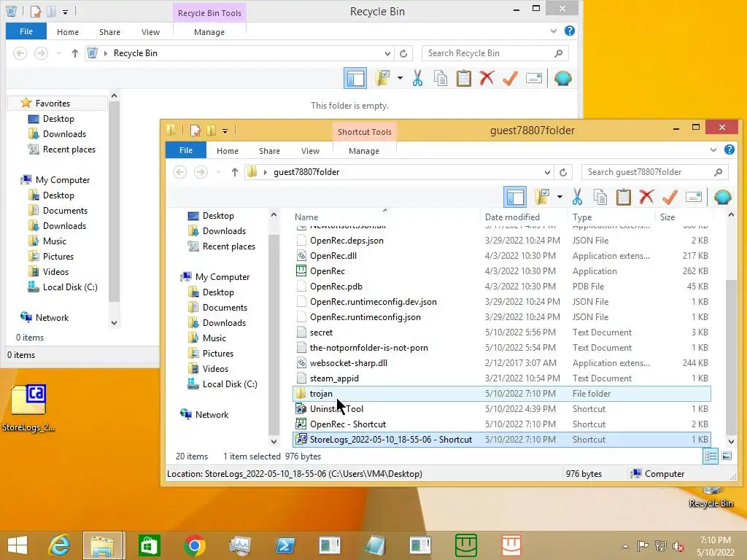Open Manage tab under Shortcut Tools
747x560 pixels.
[364, 151]
